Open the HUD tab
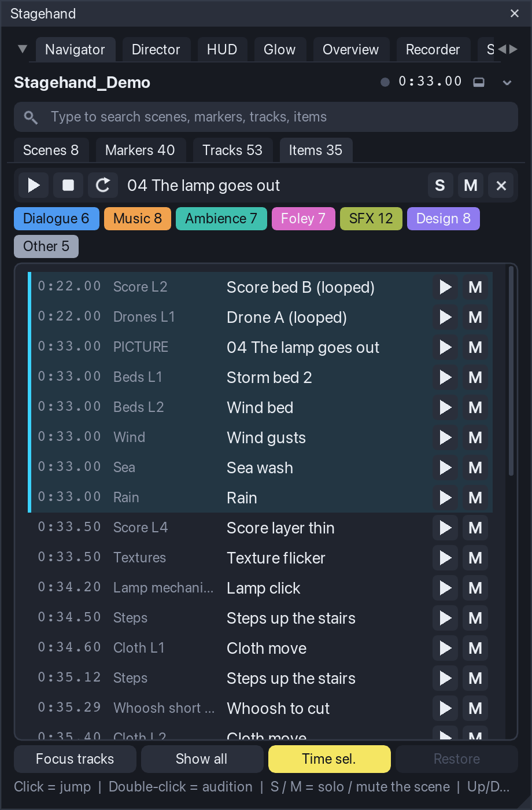The image size is (532, 810). [x=222, y=50]
